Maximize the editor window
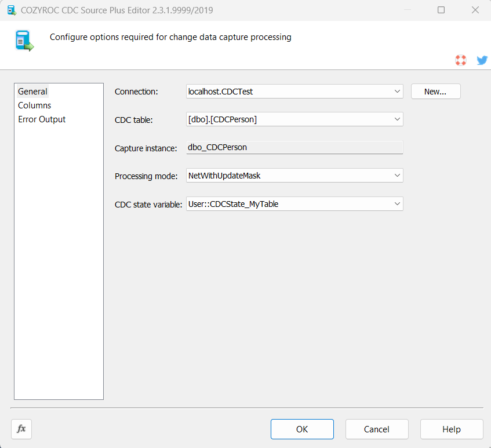Screen dimensions: 491x448 point(441,10)
